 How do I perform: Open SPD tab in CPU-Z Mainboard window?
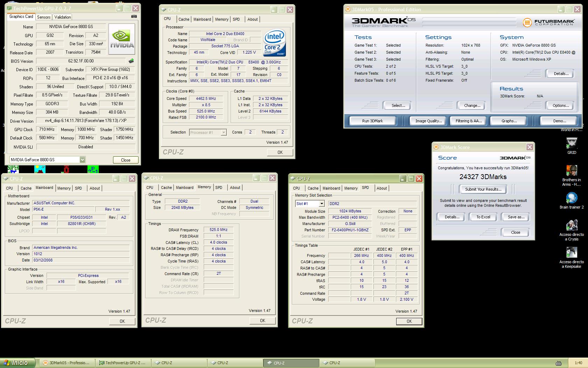pos(78,188)
